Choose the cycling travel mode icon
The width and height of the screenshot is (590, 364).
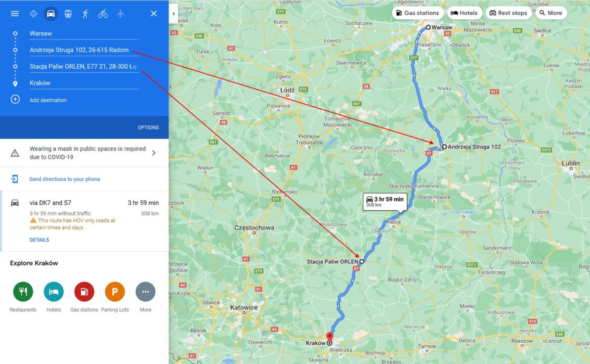pos(103,14)
